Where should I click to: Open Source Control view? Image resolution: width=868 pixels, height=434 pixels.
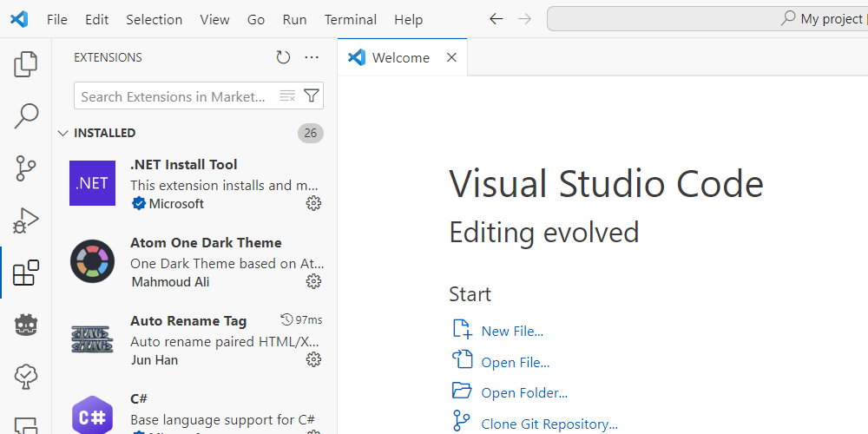[26, 168]
